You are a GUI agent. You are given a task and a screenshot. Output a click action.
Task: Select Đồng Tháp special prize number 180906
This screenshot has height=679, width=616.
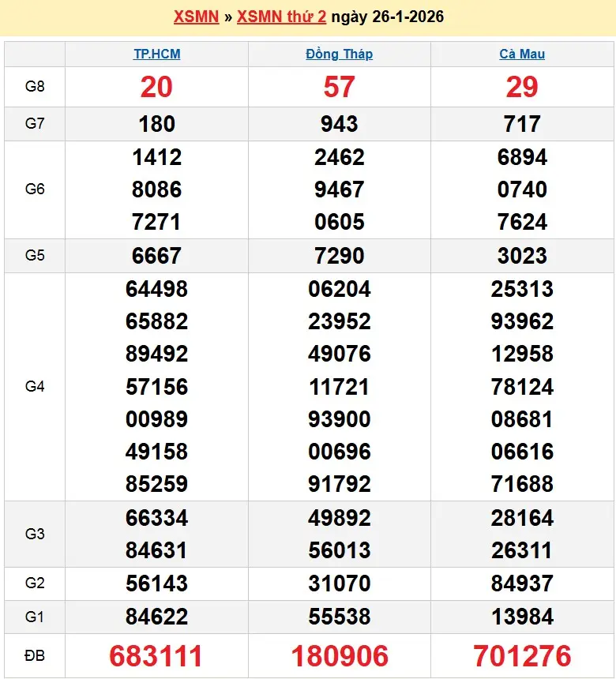click(x=340, y=656)
